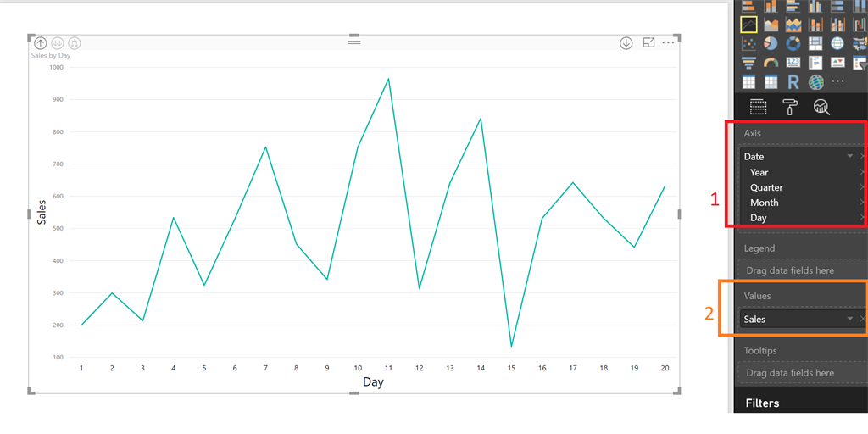The image size is (868, 434).
Task: Pick the donut chart visualization
Action: (x=793, y=43)
